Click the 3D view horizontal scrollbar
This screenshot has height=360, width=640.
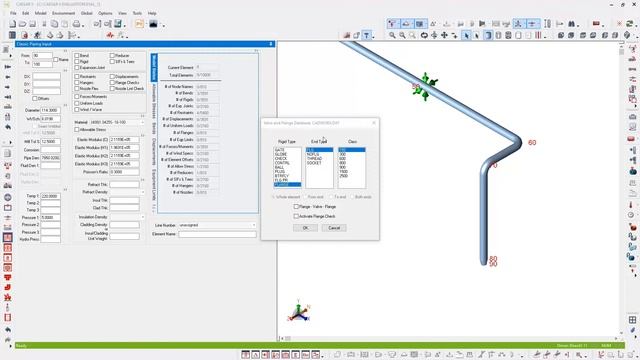tap(449, 338)
